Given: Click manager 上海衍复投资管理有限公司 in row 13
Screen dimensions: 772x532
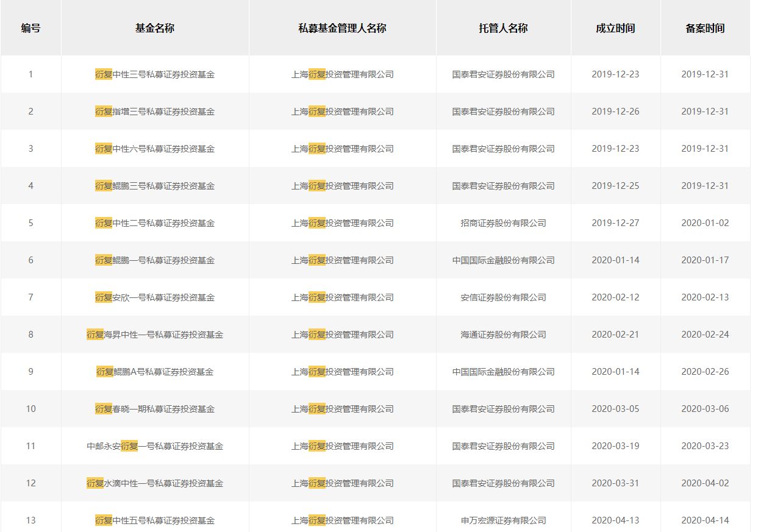Looking at the screenshot, I should pos(342,520).
